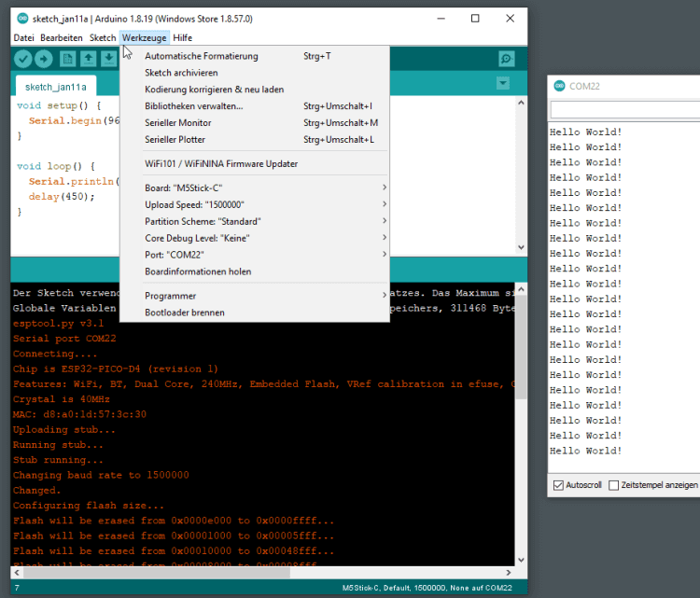Select Serieller Plotter from the menu
The height and width of the screenshot is (598, 700).
point(175,140)
